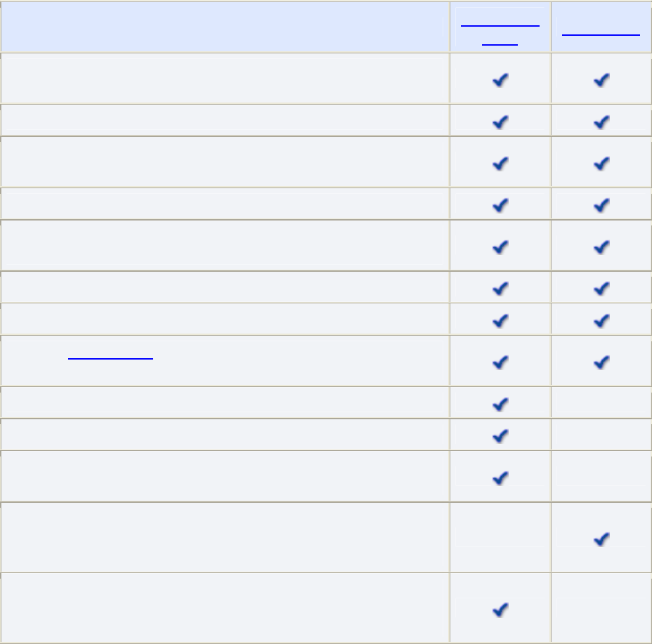Click seventh-row checkmark in last column
Screen dimensions: 652x644
tap(601, 320)
